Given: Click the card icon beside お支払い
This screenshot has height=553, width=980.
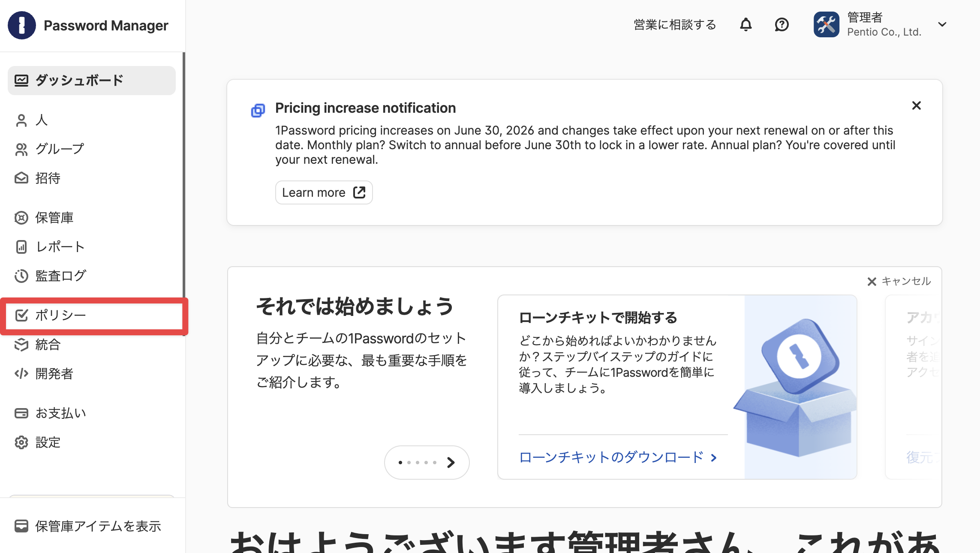Looking at the screenshot, I should tap(21, 413).
